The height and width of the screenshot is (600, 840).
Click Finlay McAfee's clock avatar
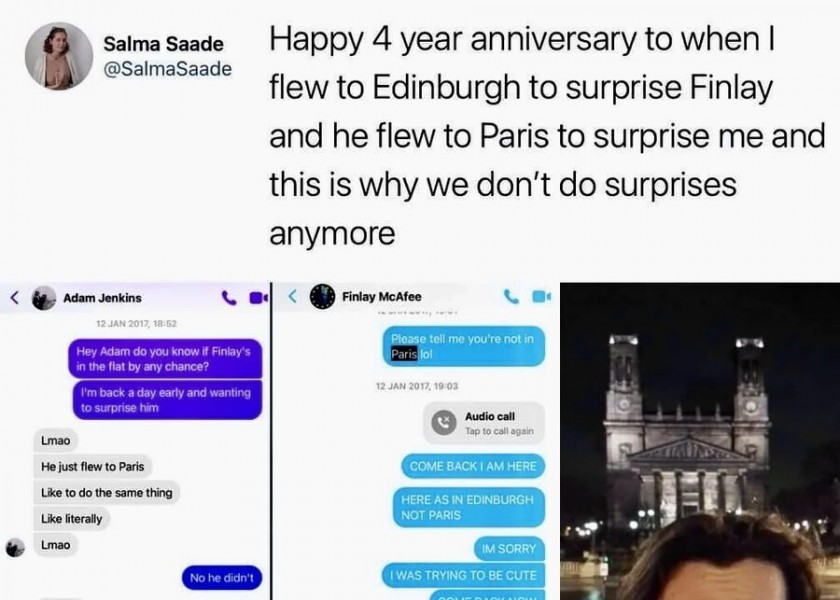(321, 296)
